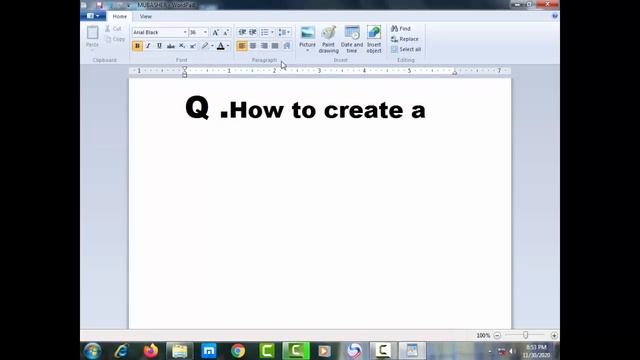This screenshot has width=640, height=360.
Task: Toggle bold formatting
Action: [x=137, y=46]
